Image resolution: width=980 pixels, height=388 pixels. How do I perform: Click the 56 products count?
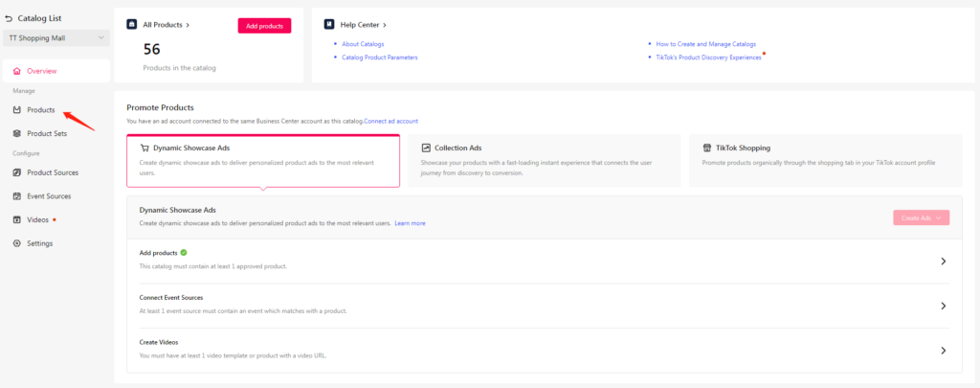coord(152,49)
